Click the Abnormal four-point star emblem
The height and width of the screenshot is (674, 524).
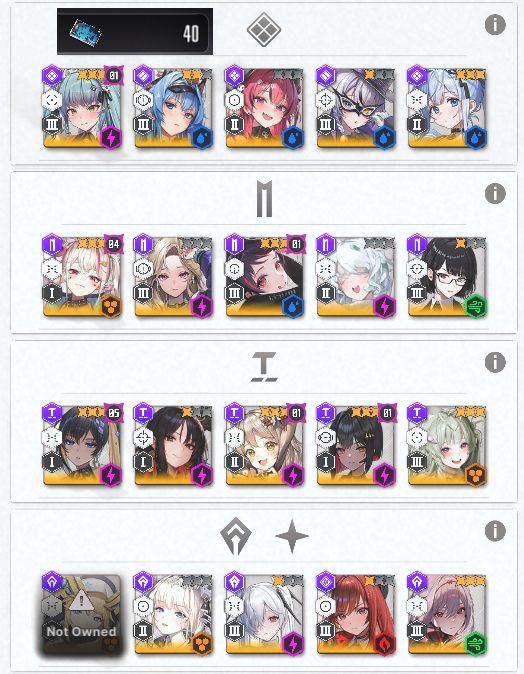292,536
